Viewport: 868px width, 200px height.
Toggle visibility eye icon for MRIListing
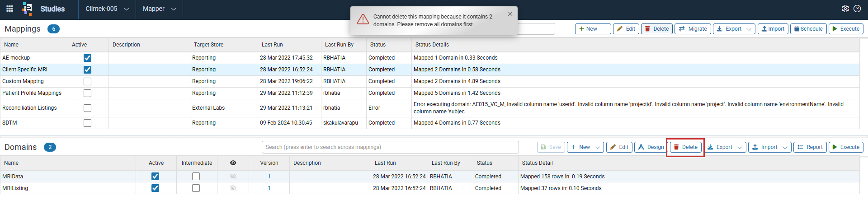(x=233, y=188)
